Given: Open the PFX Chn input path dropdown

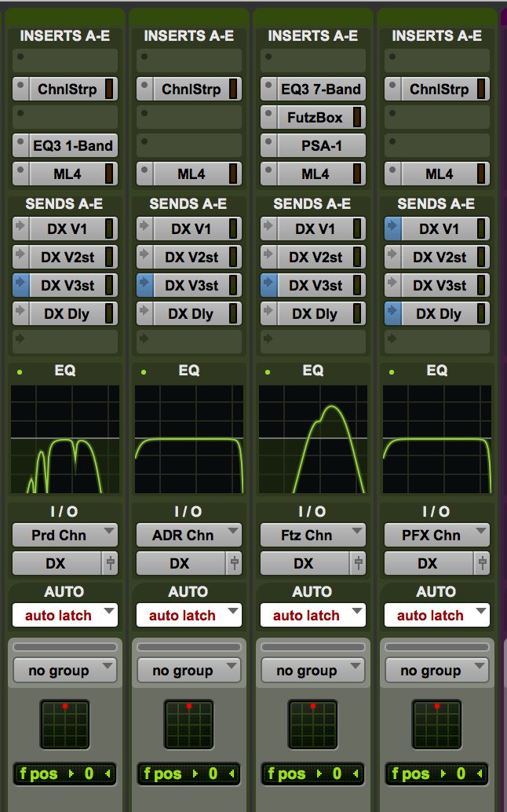Looking at the screenshot, I should 438,535.
